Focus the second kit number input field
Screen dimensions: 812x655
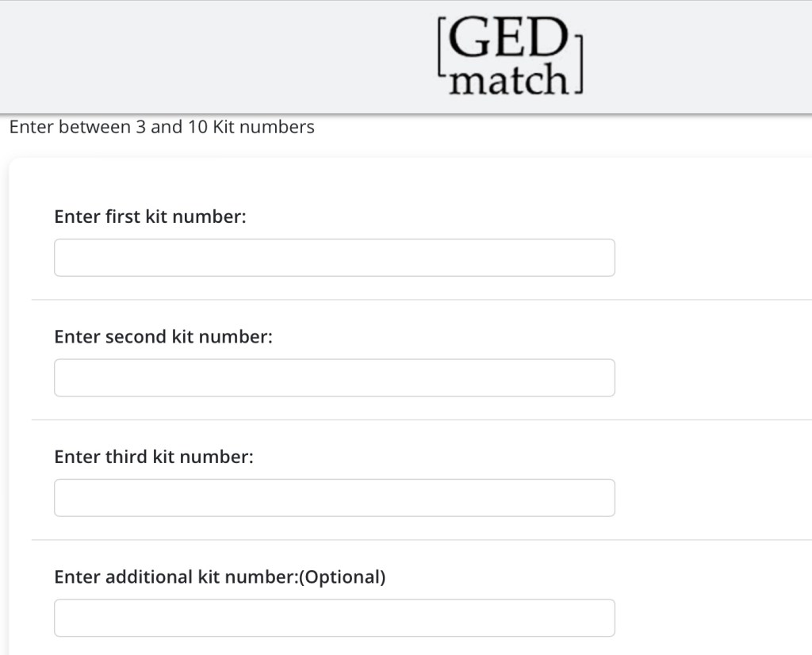pyautogui.click(x=334, y=377)
